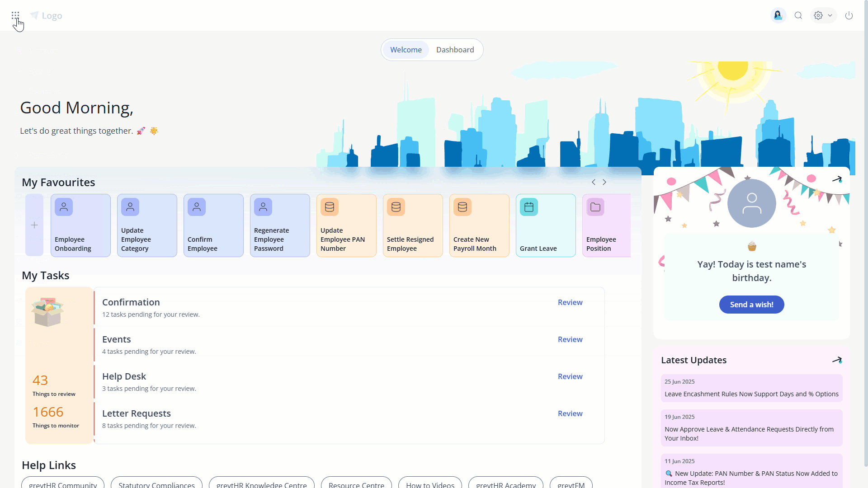Open the search magnifier icon
The height and width of the screenshot is (488, 868).
click(x=798, y=15)
